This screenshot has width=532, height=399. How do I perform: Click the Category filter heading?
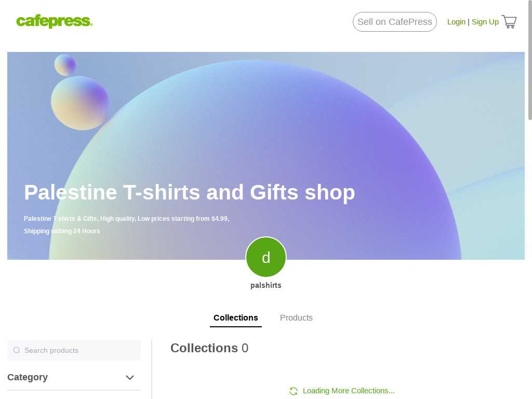click(28, 377)
